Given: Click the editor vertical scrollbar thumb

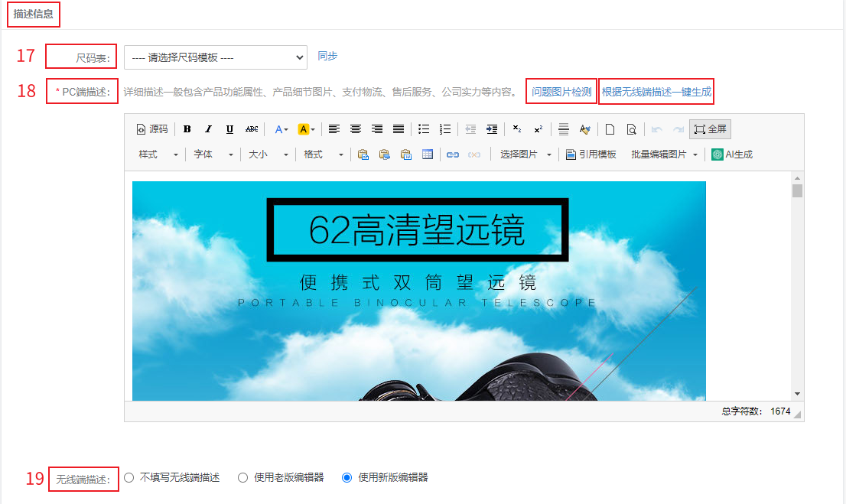Looking at the screenshot, I should pos(798,190).
